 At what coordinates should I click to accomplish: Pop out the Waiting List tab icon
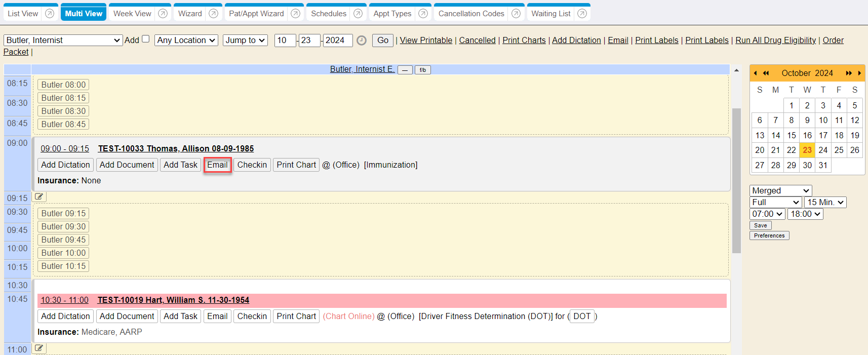coord(582,14)
